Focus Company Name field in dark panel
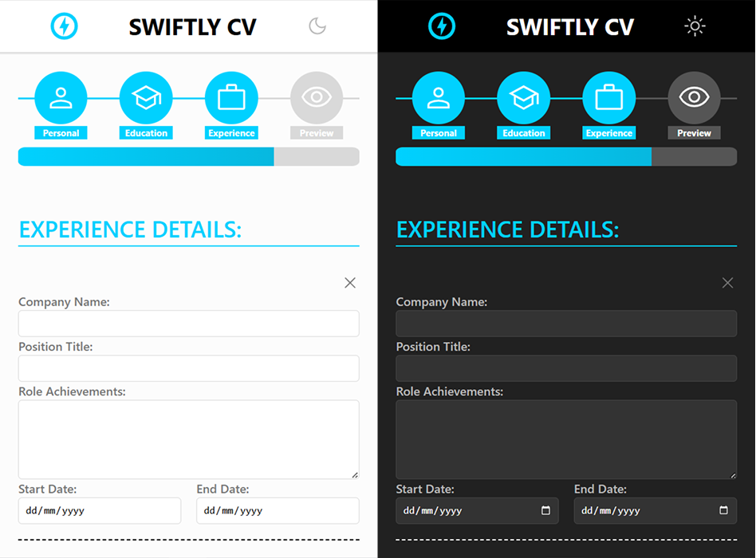 click(566, 324)
